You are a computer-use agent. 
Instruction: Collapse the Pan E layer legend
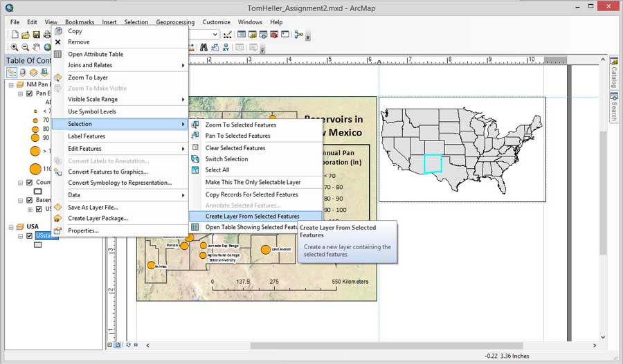[x=21, y=94]
